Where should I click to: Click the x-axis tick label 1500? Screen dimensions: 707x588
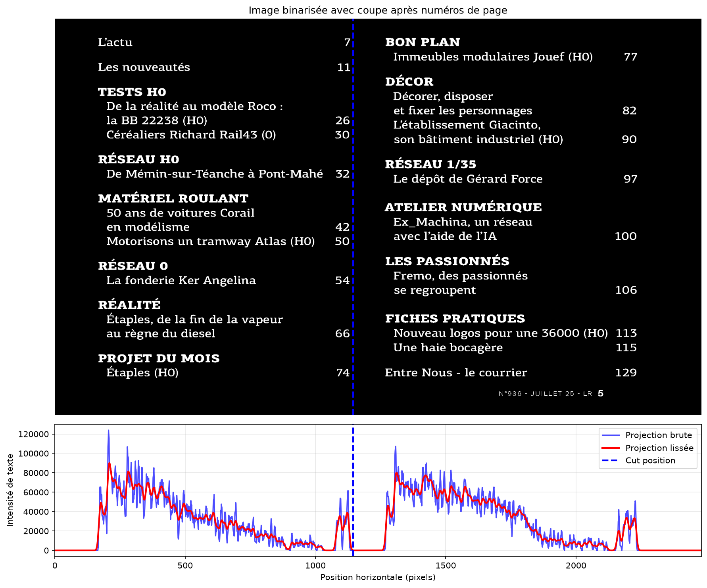[446, 566]
